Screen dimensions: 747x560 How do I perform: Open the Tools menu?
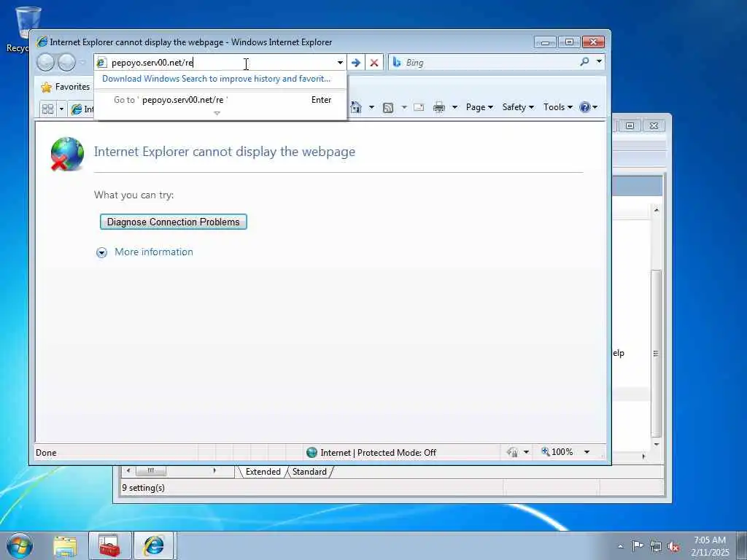[557, 107]
